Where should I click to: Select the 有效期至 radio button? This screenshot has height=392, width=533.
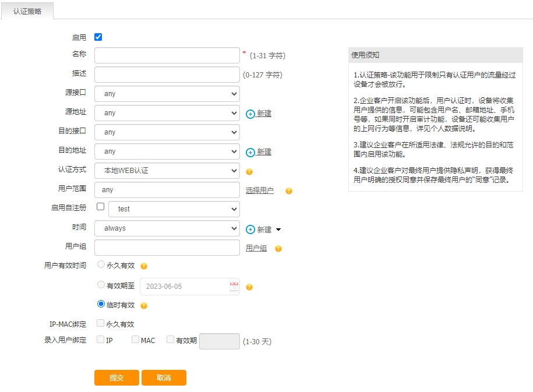pyautogui.click(x=99, y=284)
